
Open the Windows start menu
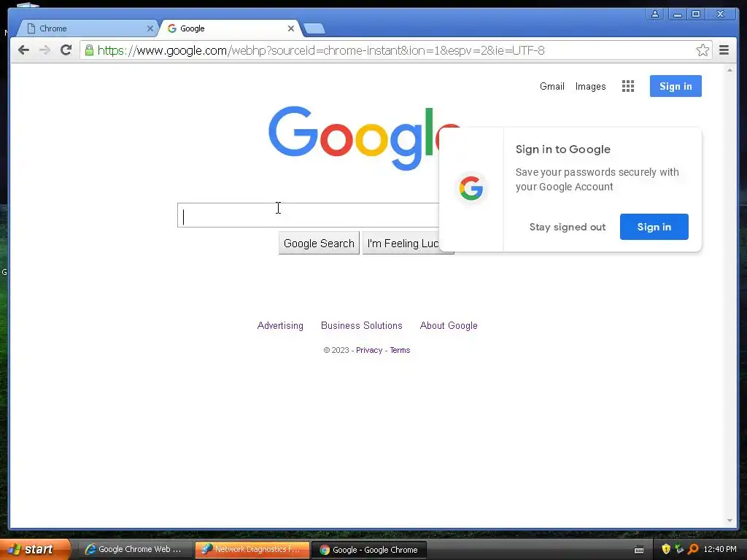35,549
